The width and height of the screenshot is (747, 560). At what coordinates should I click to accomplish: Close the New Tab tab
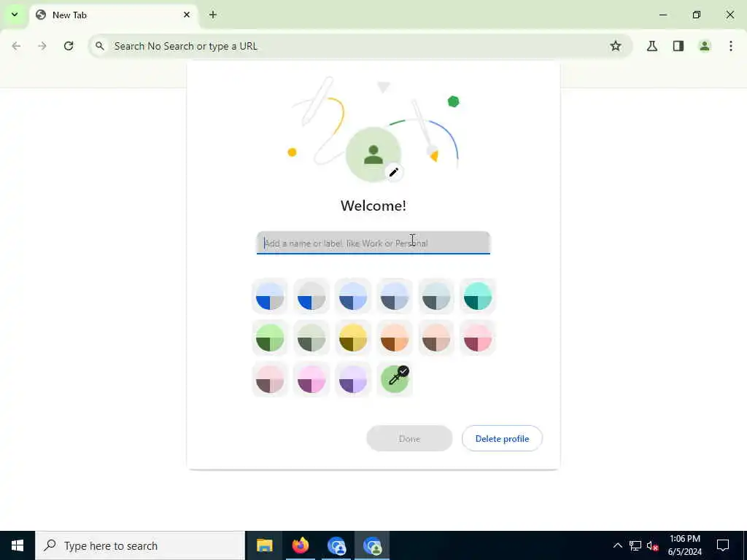(x=187, y=15)
